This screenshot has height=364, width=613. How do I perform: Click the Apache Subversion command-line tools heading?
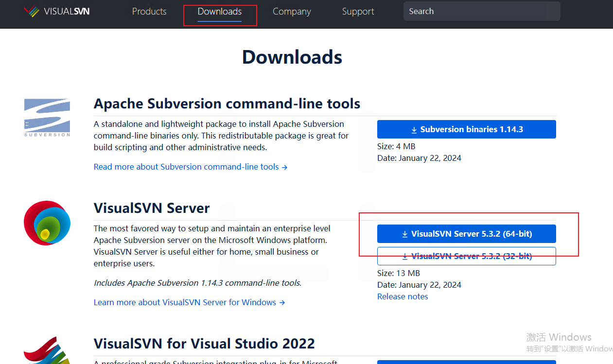[x=227, y=104]
